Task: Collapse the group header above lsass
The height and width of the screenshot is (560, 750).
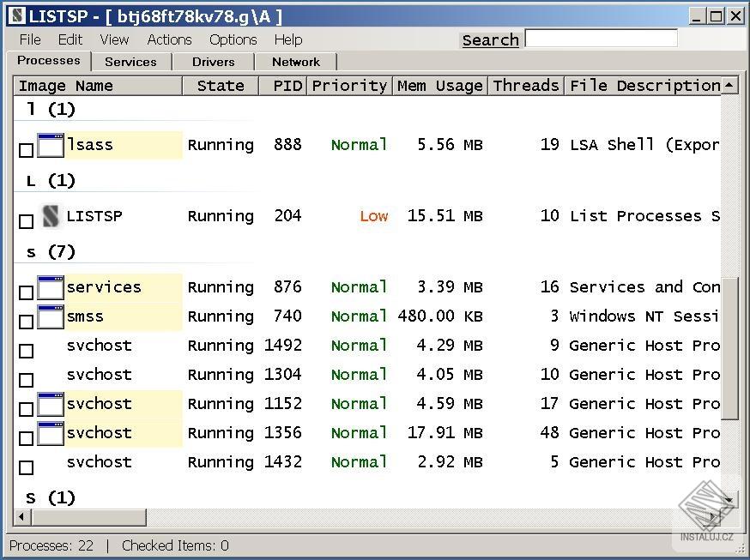Action: click(x=51, y=110)
